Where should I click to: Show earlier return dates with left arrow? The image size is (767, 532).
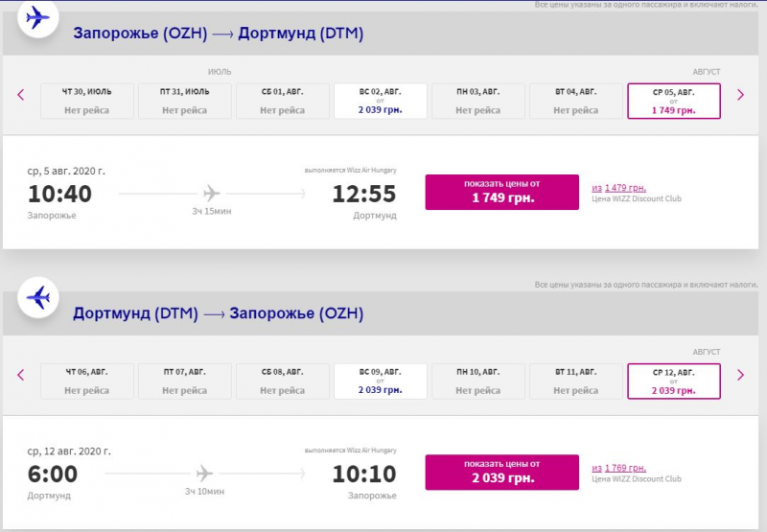pyautogui.click(x=20, y=375)
